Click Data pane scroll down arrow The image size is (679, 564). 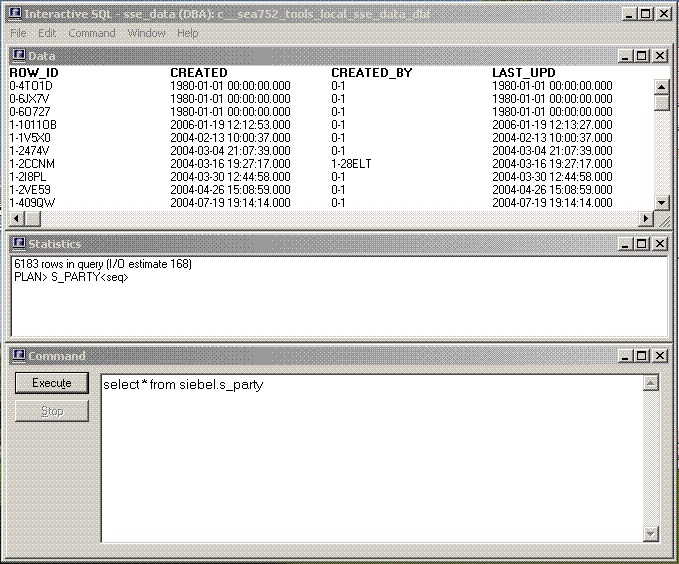[661, 202]
